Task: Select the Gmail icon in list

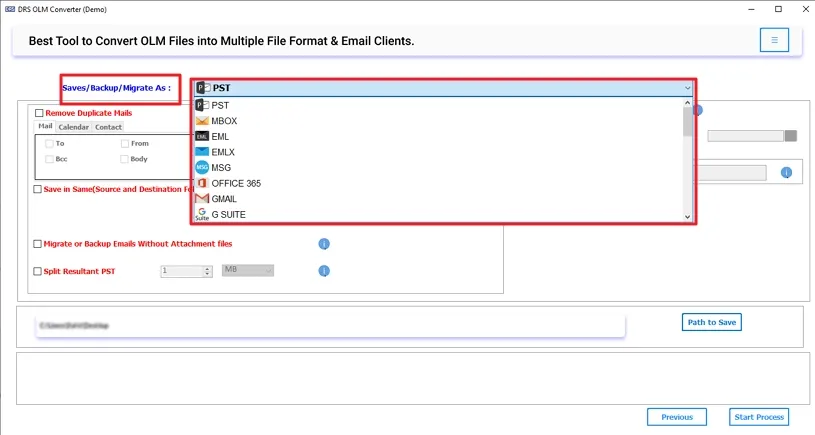Action: (202, 199)
